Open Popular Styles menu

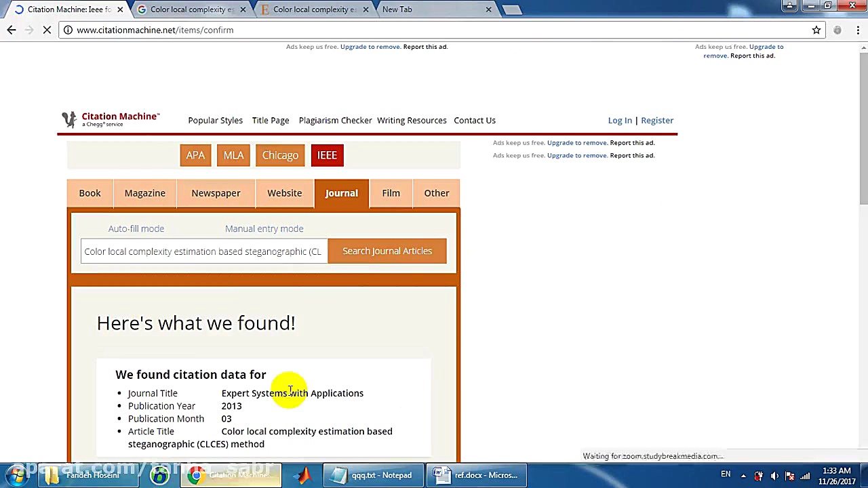215,120
